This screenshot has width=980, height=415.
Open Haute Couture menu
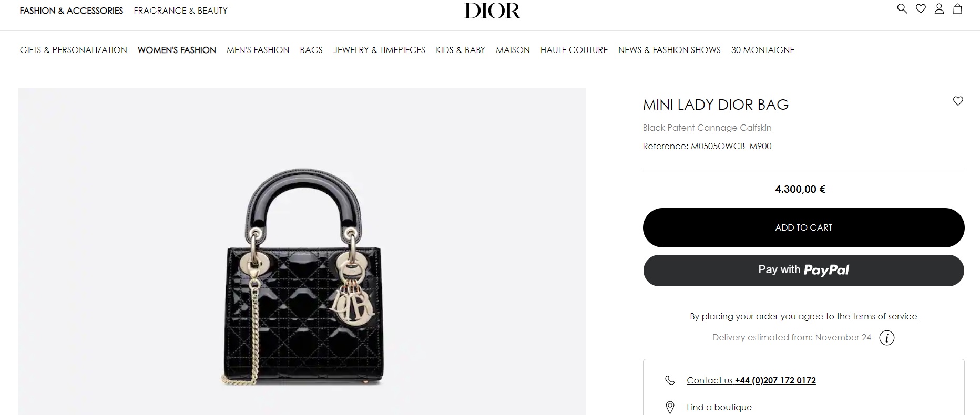574,50
